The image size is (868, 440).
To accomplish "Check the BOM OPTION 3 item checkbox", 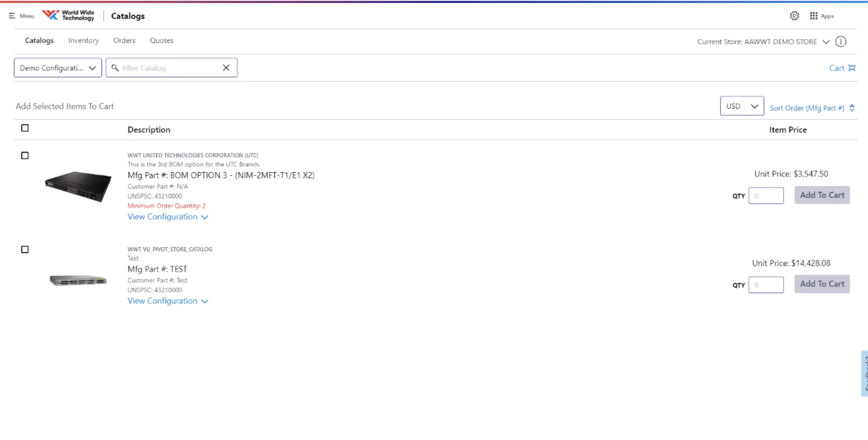I will (25, 155).
